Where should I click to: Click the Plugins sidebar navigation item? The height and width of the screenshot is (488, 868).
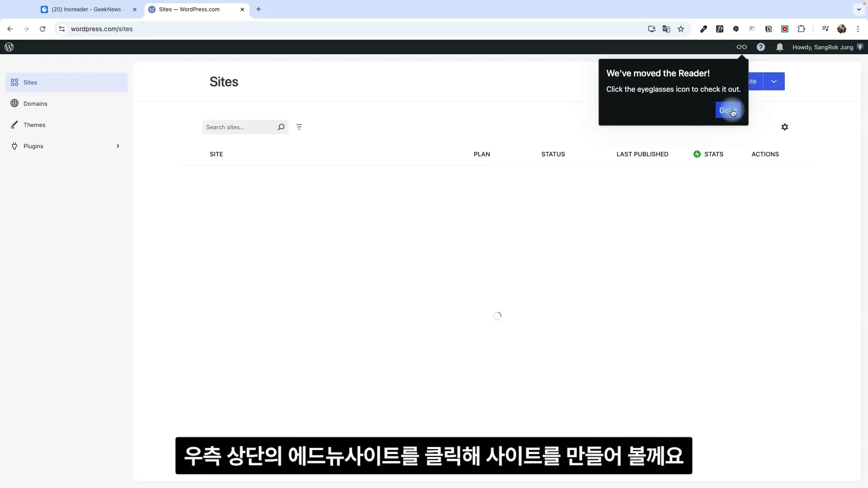pyautogui.click(x=33, y=146)
